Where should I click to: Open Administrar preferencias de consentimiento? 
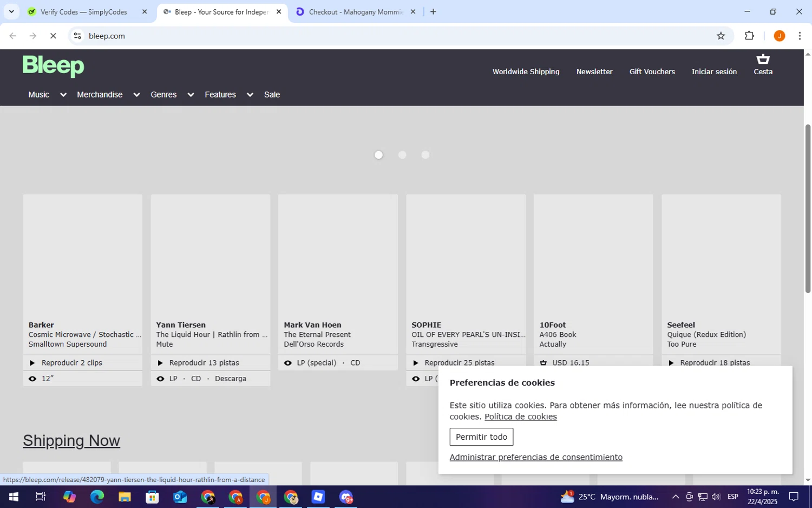coord(536,457)
